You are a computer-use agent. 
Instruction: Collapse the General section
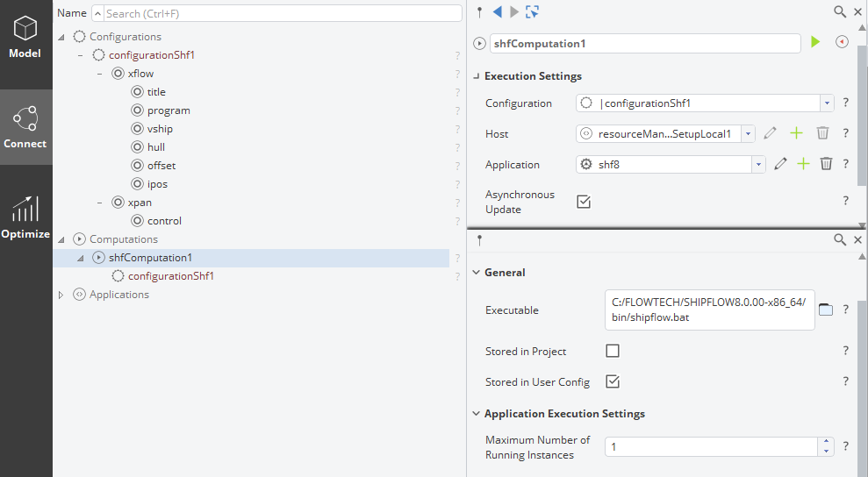click(x=476, y=273)
